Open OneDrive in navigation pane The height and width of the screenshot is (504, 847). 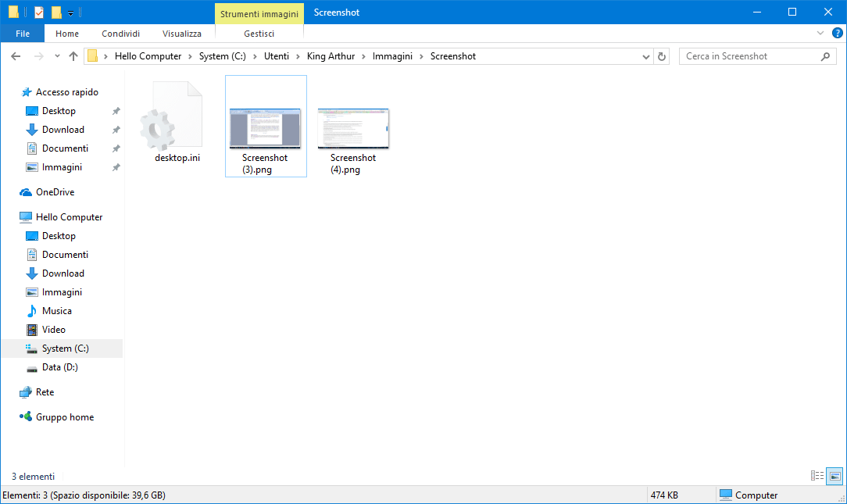pos(55,192)
